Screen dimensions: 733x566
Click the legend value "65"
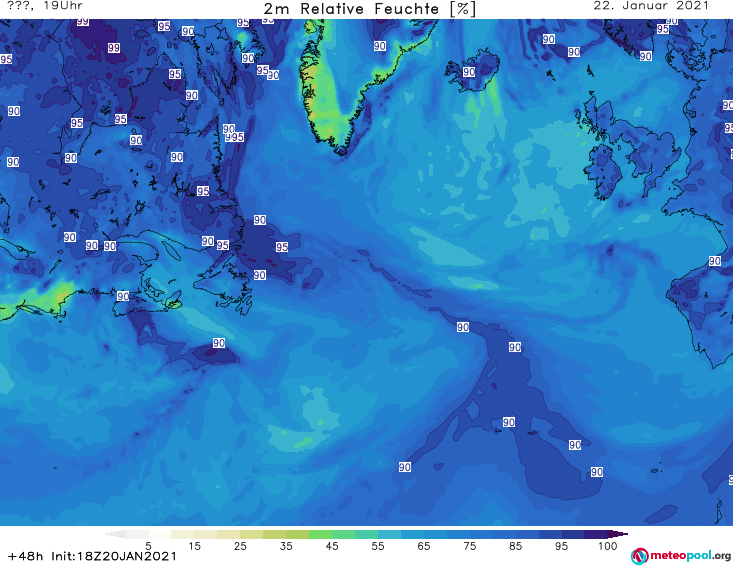424,546
